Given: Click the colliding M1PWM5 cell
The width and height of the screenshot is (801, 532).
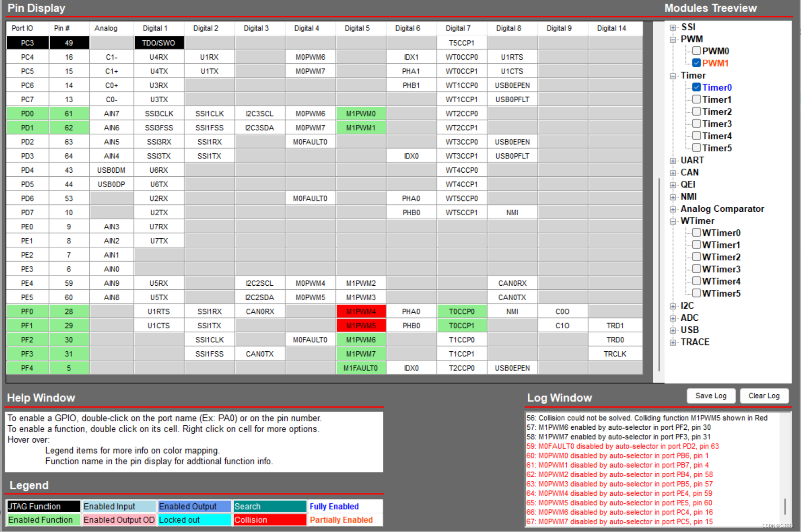Looking at the screenshot, I should click(x=361, y=326).
